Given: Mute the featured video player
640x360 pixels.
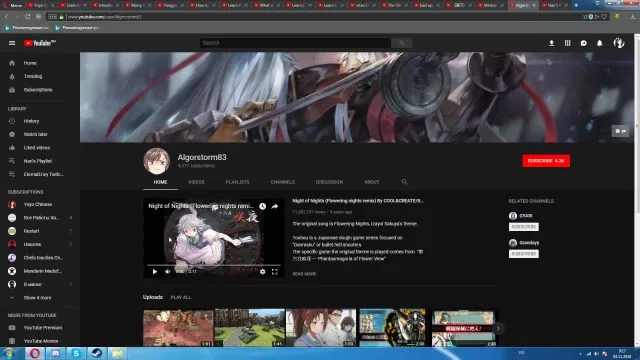Looking at the screenshot, I should click(x=168, y=272).
